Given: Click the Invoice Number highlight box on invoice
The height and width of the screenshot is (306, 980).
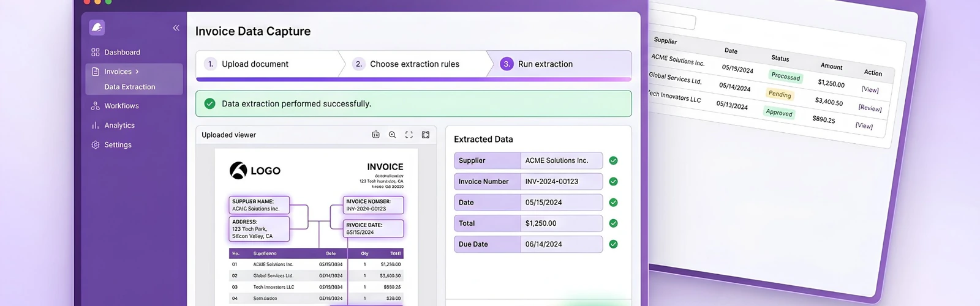Looking at the screenshot, I should coord(374,205).
